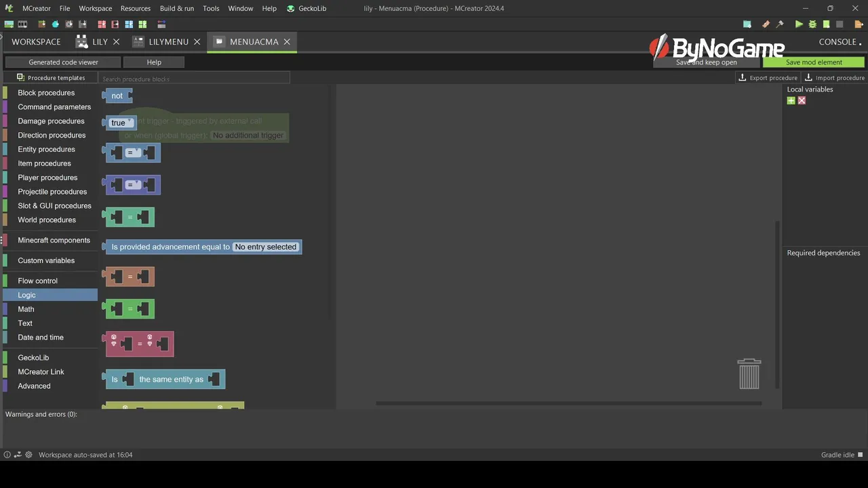This screenshot has height=488, width=868.
Task: Click the green run server icon
Action: (826, 24)
